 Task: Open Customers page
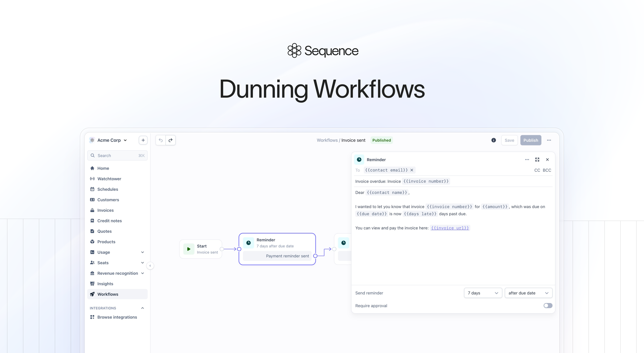117,200
